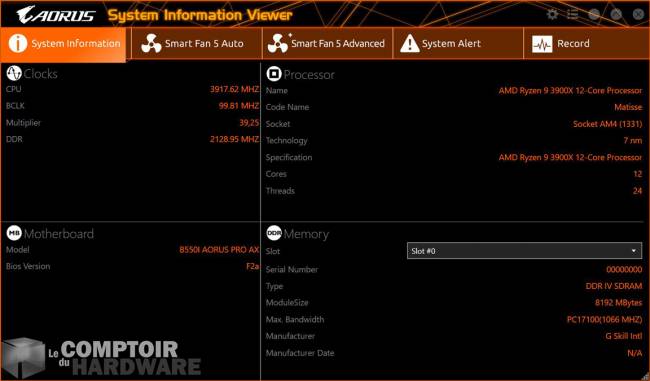The height and width of the screenshot is (381, 650).
Task: Click the Max. Bandwidth value PC17100(1066 MHZ)
Action: pyautogui.click(x=604, y=320)
